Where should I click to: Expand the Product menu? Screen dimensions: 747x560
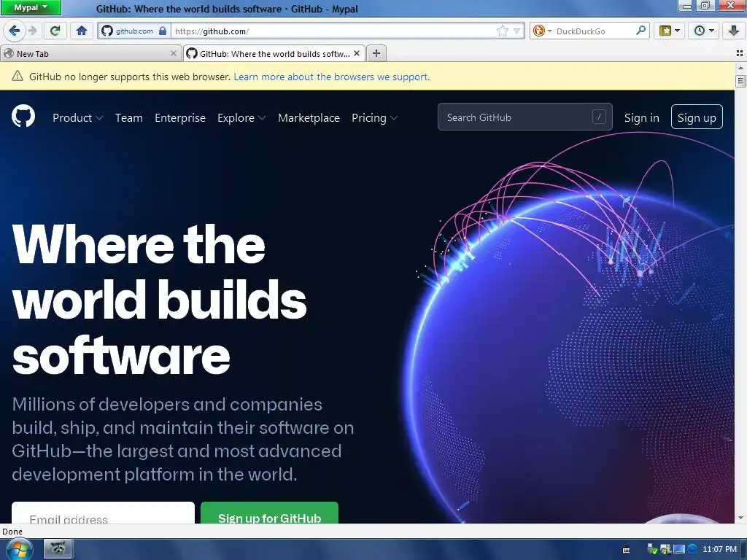(77, 117)
